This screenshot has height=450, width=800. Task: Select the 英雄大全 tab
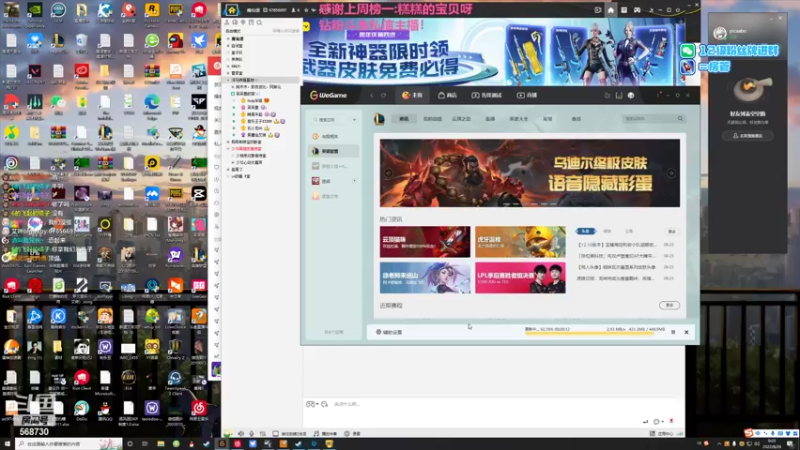pos(518,119)
